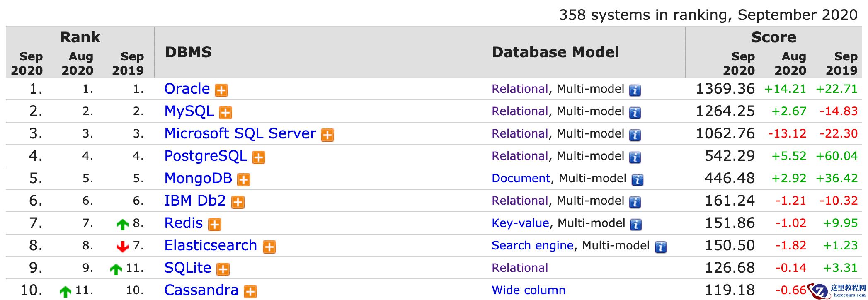Click the info icon in IBM Db2 row
This screenshot has height=300, width=868.
635,202
